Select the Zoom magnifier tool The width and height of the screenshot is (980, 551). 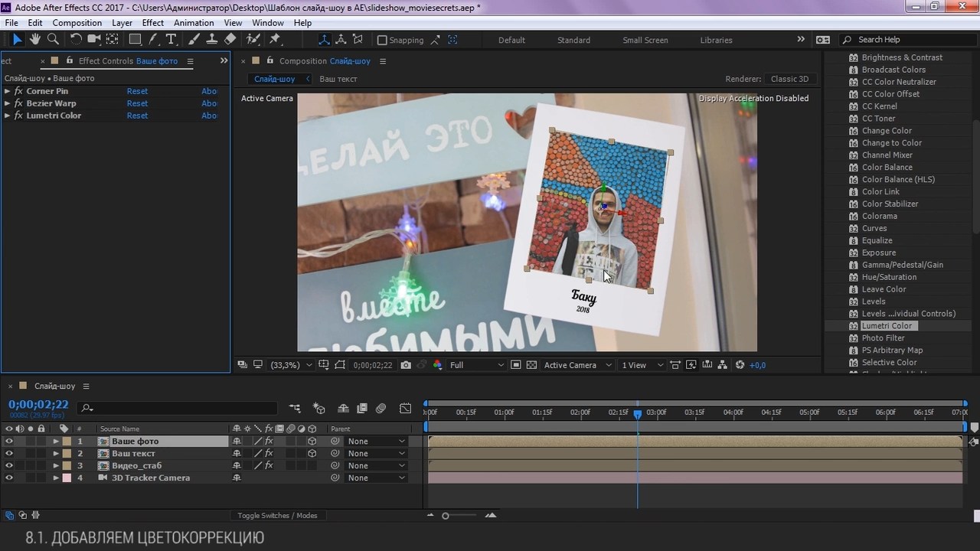click(53, 40)
